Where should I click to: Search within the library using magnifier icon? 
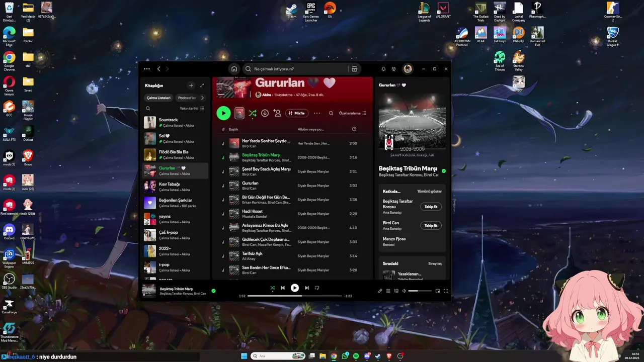point(148,108)
